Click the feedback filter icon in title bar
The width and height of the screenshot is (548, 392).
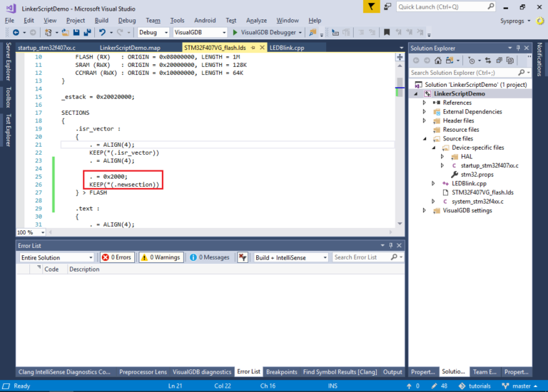tap(372, 6)
